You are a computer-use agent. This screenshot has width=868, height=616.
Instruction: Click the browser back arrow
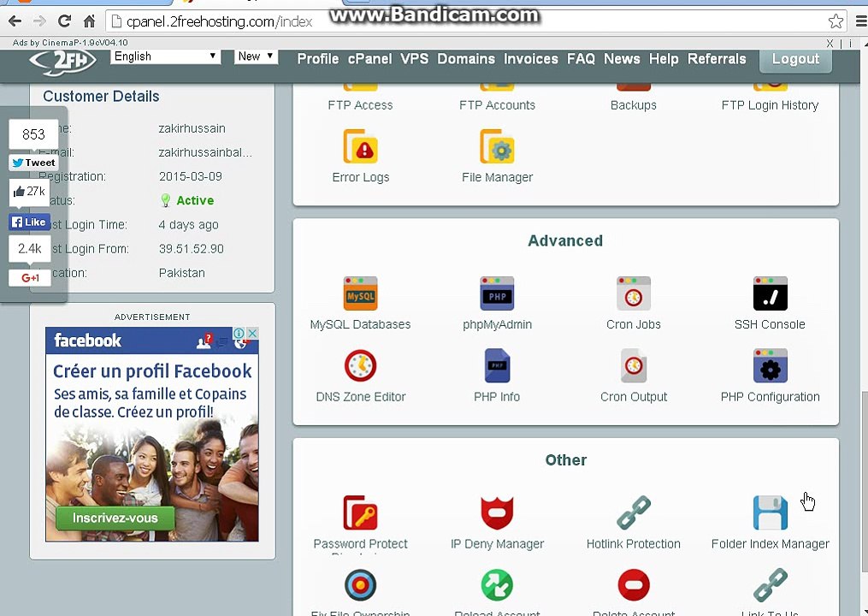coord(15,21)
